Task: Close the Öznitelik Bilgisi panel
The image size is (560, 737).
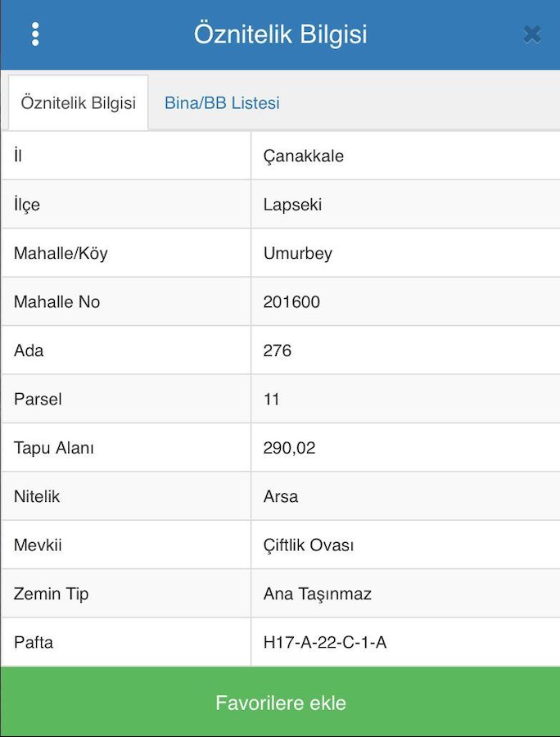Action: click(532, 34)
